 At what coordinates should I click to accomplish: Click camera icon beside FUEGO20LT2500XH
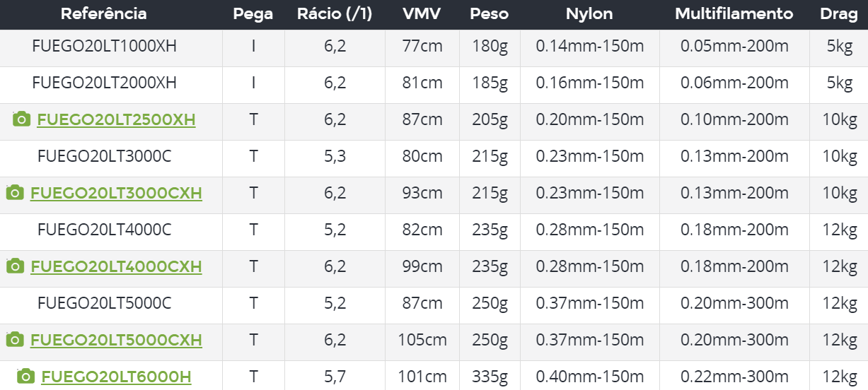[x=21, y=119]
